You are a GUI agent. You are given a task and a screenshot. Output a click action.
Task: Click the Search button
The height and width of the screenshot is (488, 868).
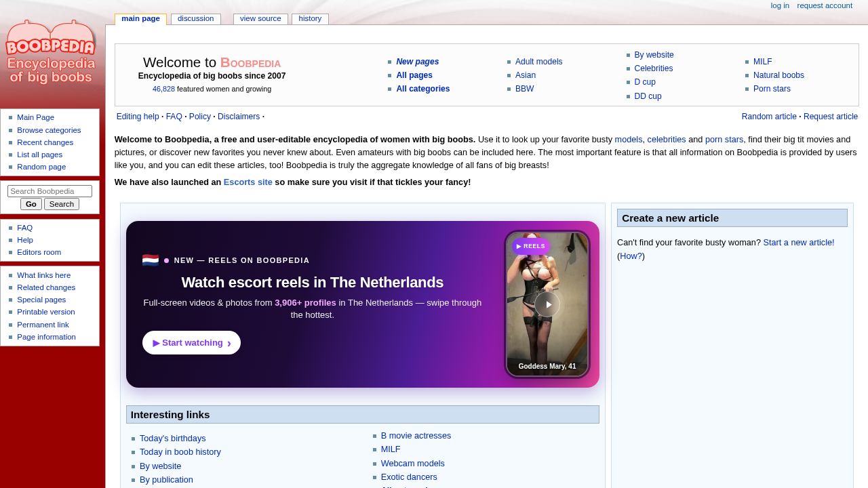tap(62, 204)
